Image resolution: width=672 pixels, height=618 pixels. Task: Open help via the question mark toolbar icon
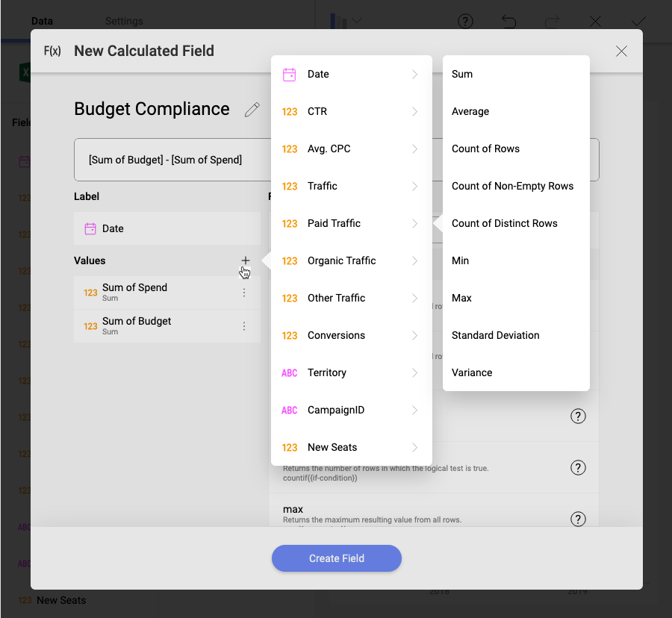(x=465, y=22)
